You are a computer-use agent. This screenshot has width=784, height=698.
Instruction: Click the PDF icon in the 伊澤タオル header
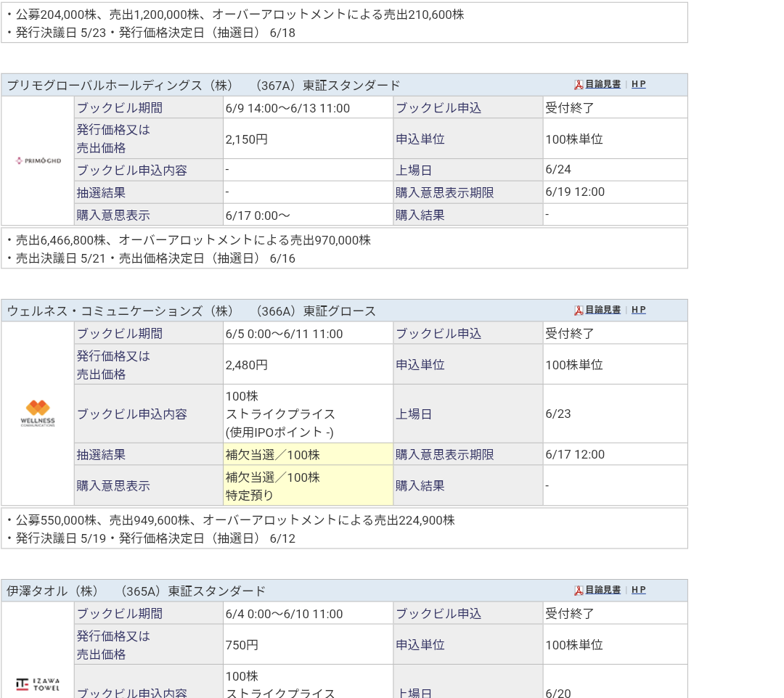(x=579, y=591)
